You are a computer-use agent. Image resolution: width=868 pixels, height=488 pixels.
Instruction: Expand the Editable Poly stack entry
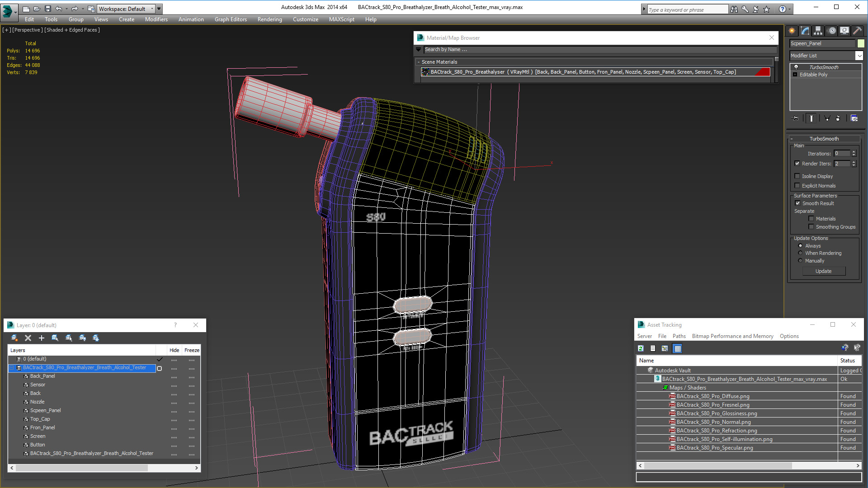pos(795,75)
